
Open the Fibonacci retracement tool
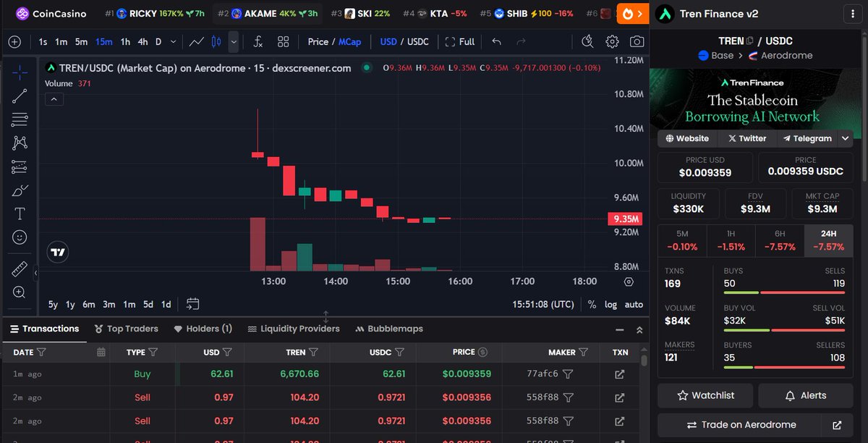click(x=20, y=119)
